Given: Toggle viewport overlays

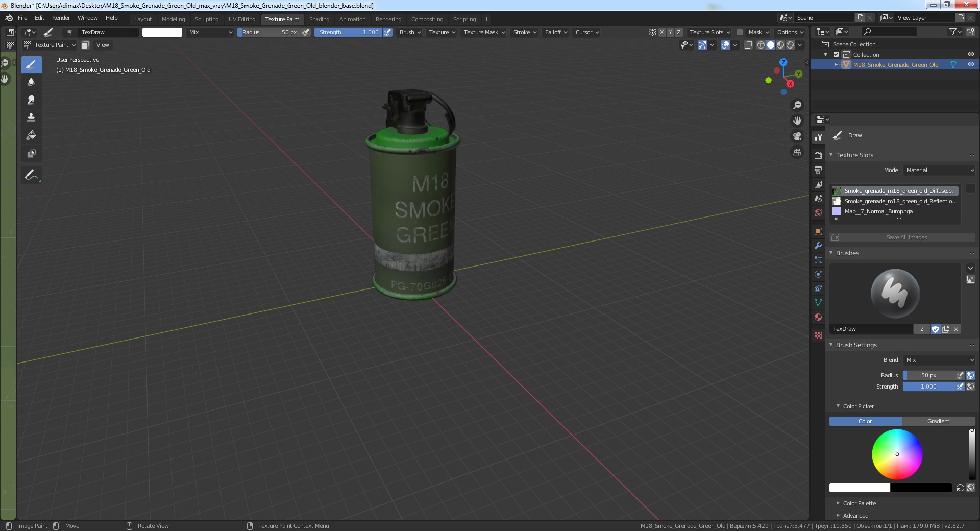Looking at the screenshot, I should coord(725,45).
